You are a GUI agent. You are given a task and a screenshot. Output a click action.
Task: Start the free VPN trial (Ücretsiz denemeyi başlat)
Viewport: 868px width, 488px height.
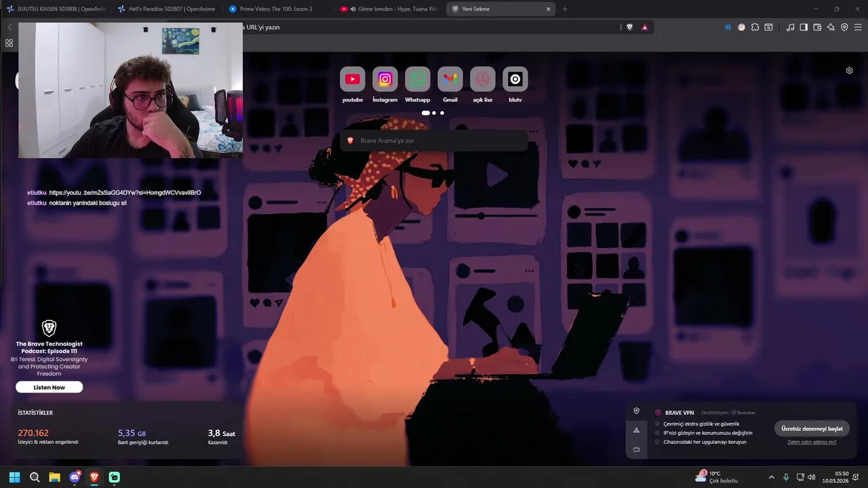point(812,428)
